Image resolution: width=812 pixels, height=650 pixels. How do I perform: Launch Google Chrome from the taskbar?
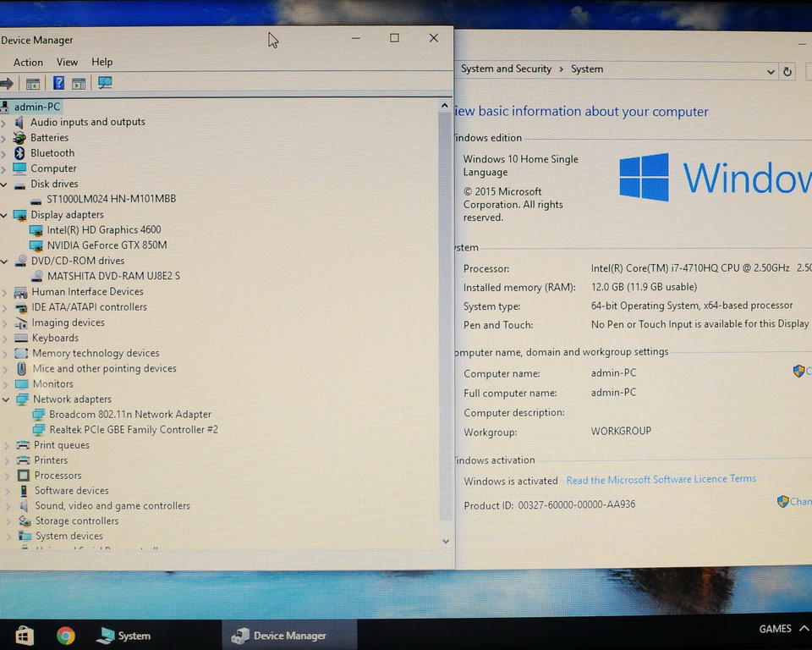[x=66, y=636]
